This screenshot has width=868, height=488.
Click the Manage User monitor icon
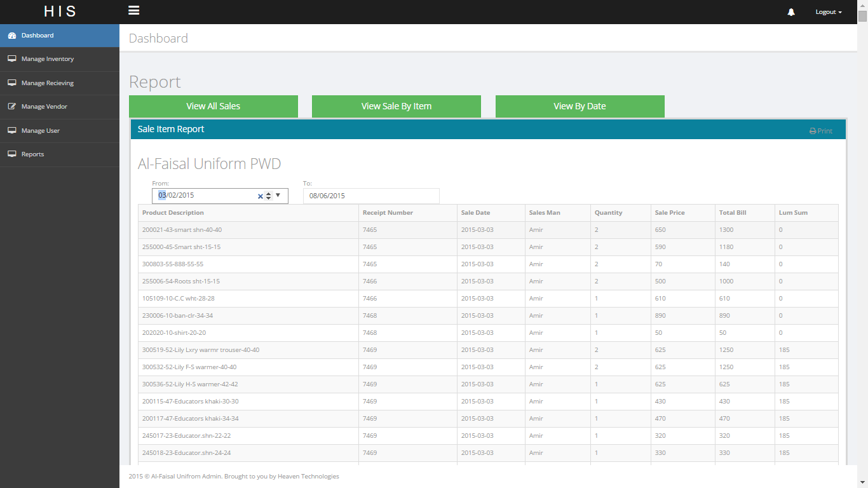[x=11, y=131]
